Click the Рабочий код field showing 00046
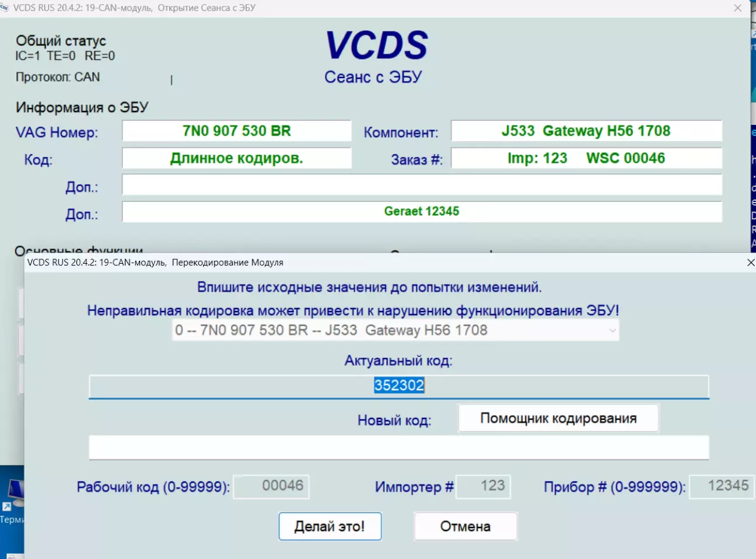Viewport: 756px width, 559px height. point(271,486)
